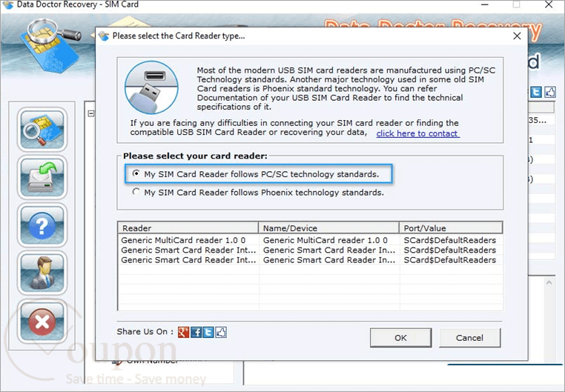Click last row's SCard$DefaultReaders value
This screenshot has height=392, width=565.
[x=449, y=260]
